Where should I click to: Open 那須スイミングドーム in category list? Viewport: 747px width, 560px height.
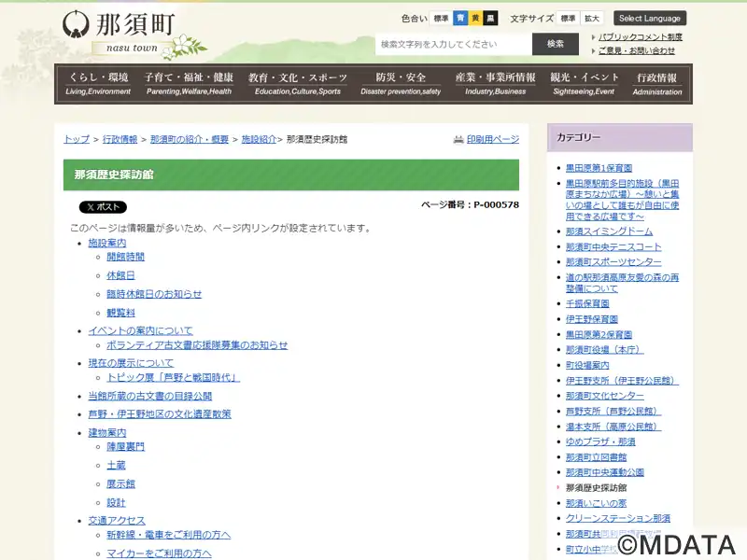[609, 231]
